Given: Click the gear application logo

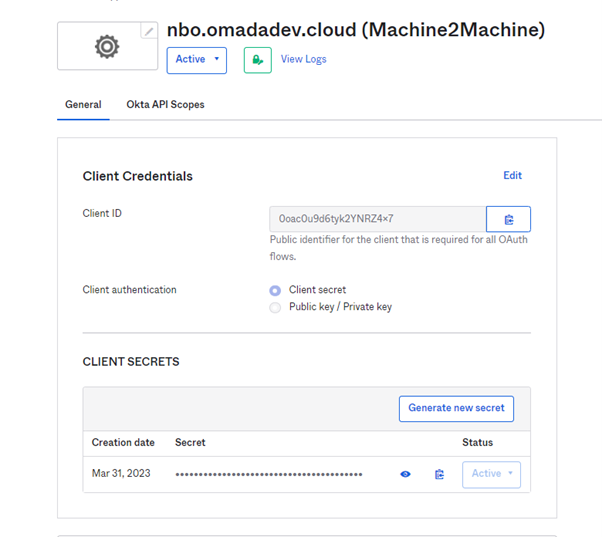Looking at the screenshot, I should tap(107, 46).
